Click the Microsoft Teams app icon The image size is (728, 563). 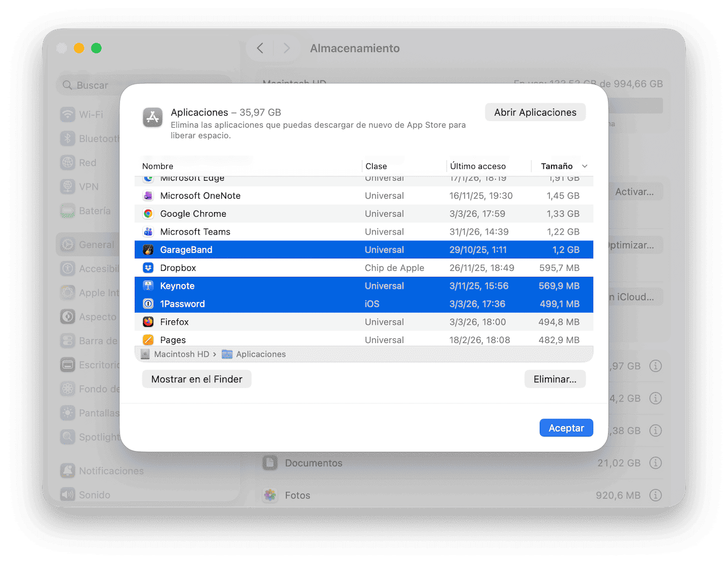pos(148,232)
